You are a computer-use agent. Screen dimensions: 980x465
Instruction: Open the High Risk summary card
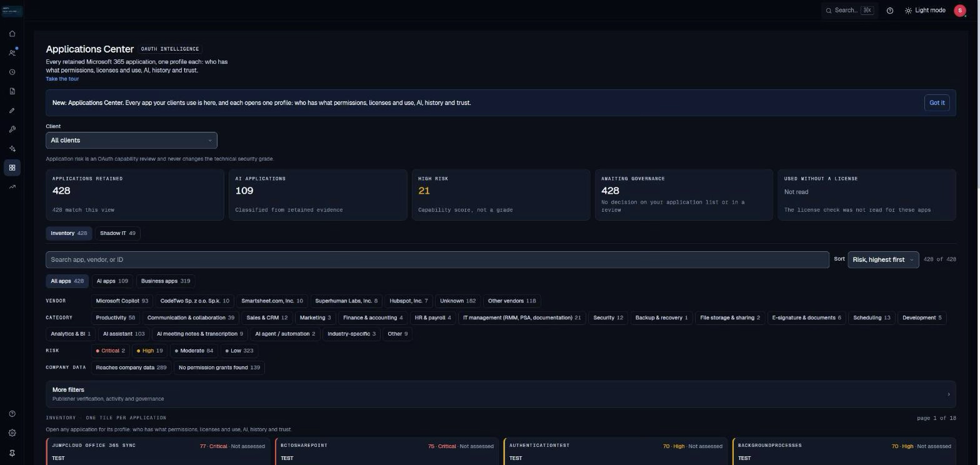pyautogui.click(x=501, y=194)
